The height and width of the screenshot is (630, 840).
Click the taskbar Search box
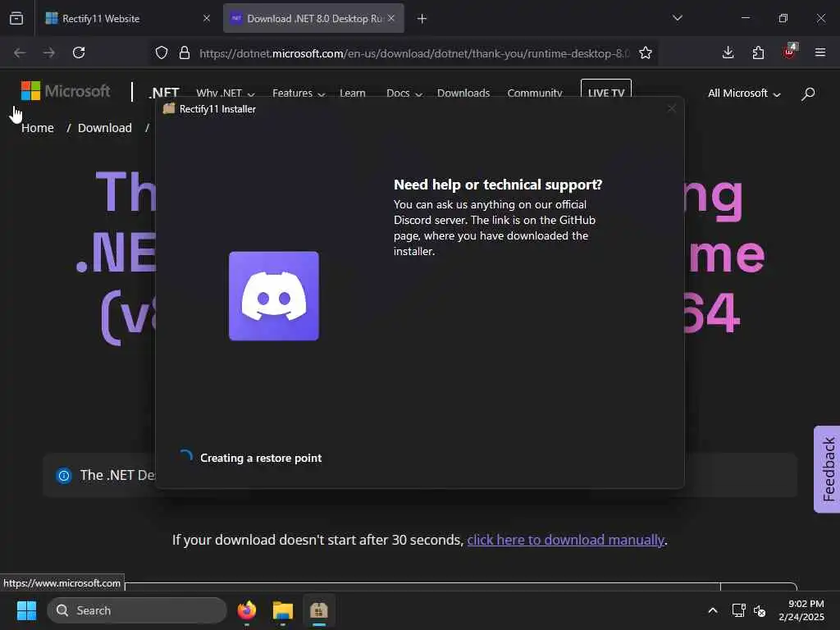click(137, 610)
